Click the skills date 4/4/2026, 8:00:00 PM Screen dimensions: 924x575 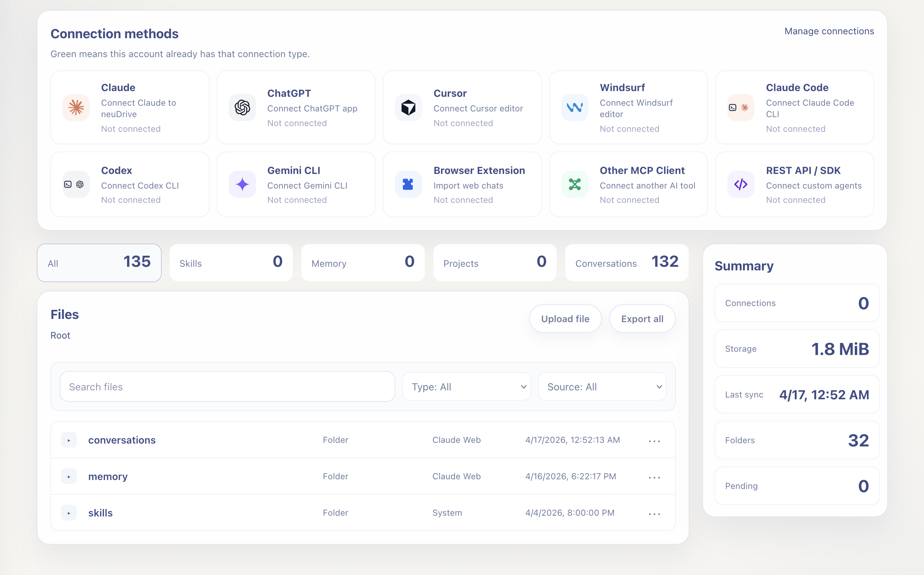click(x=570, y=513)
